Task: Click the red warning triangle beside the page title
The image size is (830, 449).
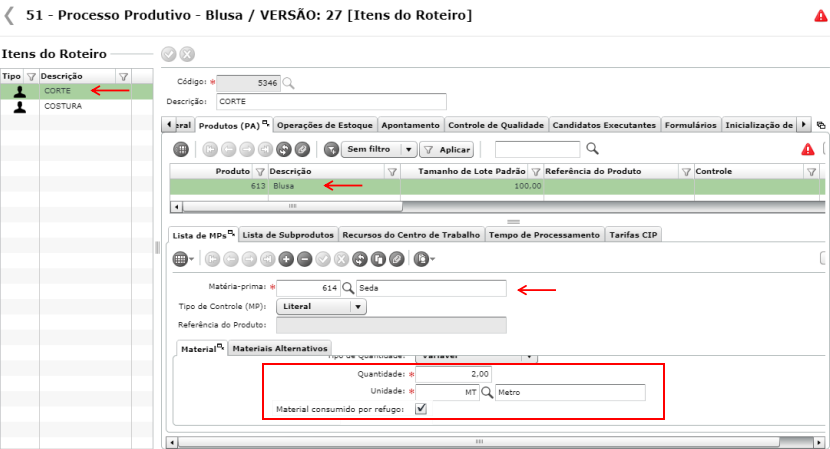Action: click(x=821, y=16)
